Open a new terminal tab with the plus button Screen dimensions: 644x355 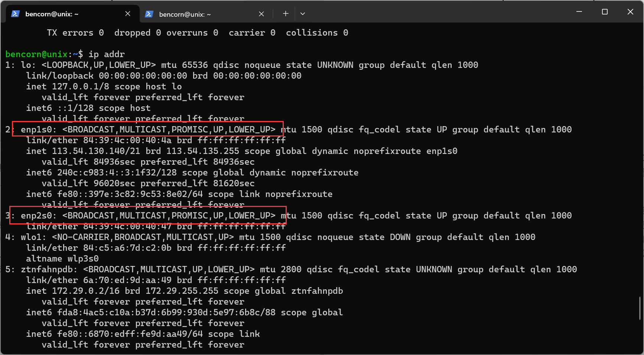285,13
